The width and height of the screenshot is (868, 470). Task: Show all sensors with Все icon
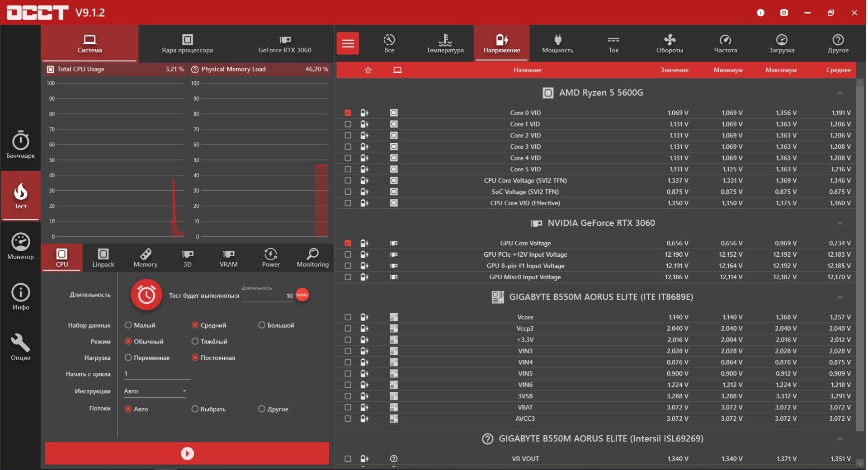[x=389, y=43]
